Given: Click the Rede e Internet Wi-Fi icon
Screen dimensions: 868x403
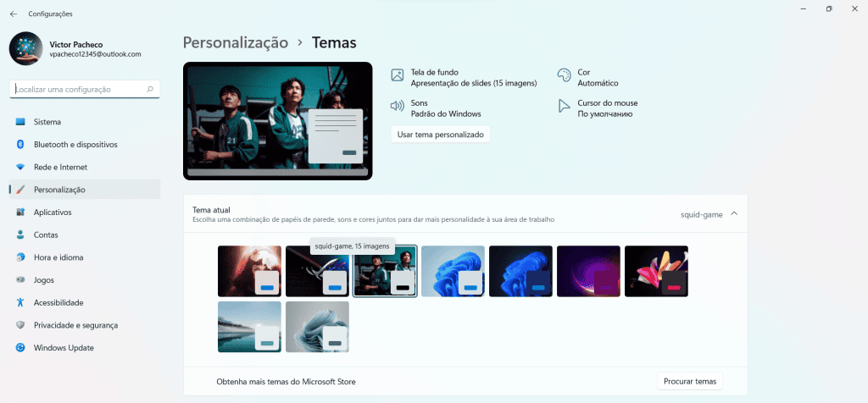Looking at the screenshot, I should (20, 167).
